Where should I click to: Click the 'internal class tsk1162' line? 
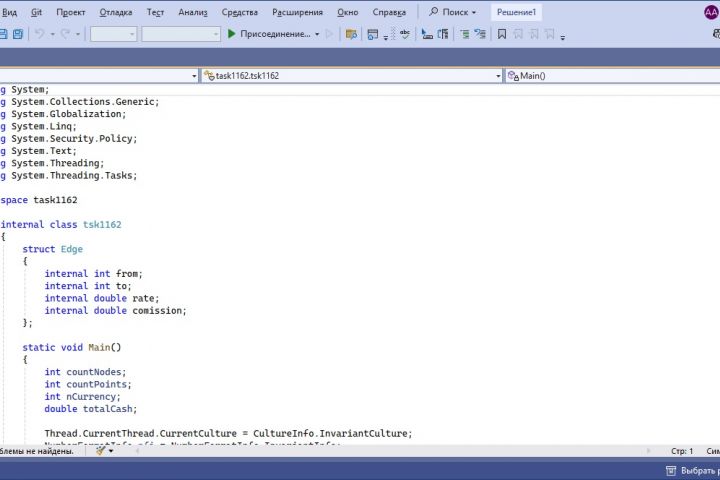[61, 225]
